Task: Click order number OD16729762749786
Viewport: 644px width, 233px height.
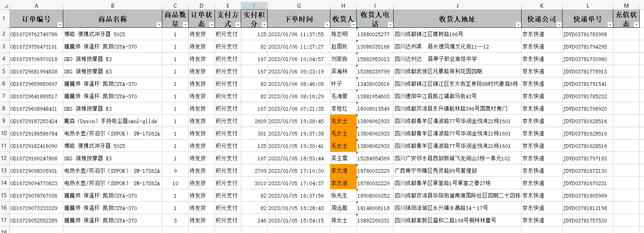Action: (34, 34)
